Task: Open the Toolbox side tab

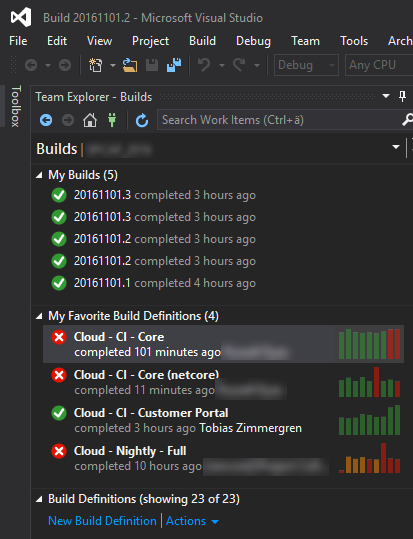Action: pyautogui.click(x=15, y=106)
